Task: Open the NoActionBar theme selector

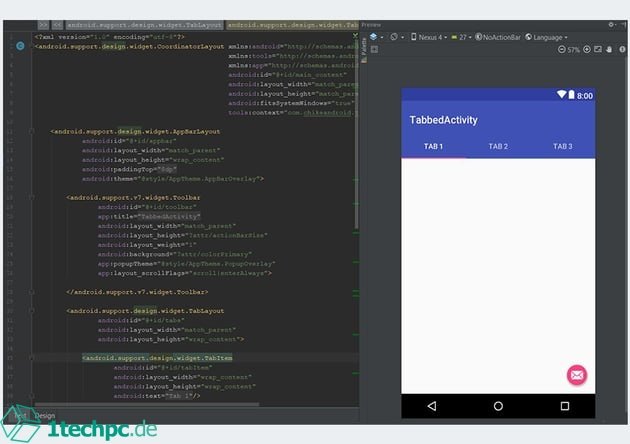Action: (x=498, y=37)
